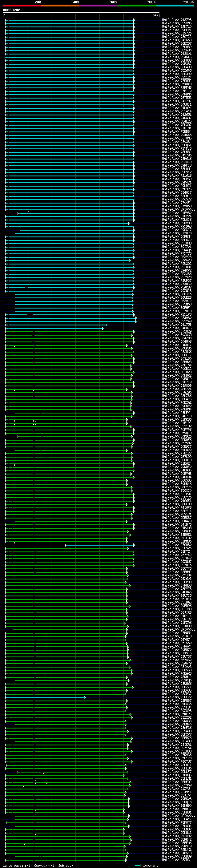The height and width of the screenshot is (868, 197).
Task: Click the AU089282 query name label
Action: pyautogui.click(x=11, y=10)
